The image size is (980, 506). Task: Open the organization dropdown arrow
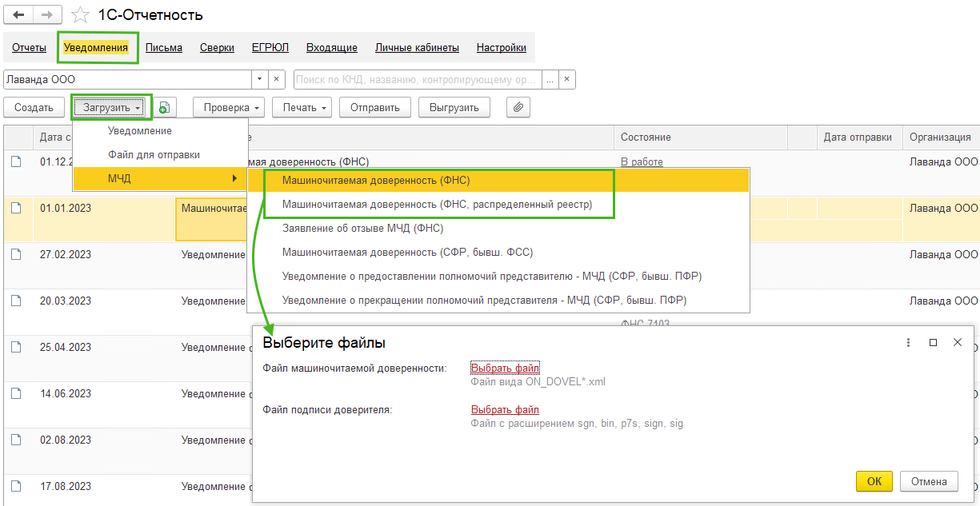point(260,80)
